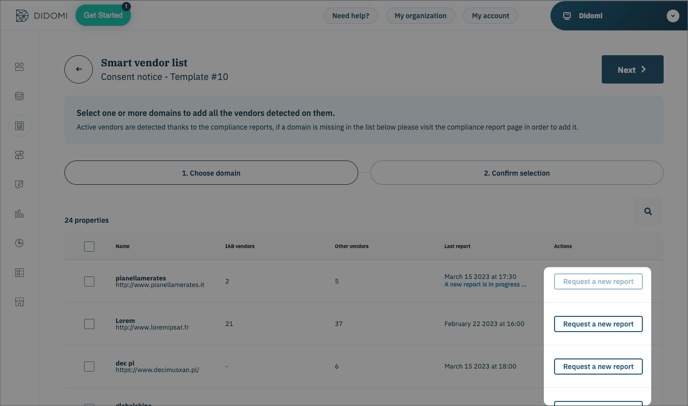The image size is (688, 406).
Task: Click the 24 properties count label
Action: [86, 220]
